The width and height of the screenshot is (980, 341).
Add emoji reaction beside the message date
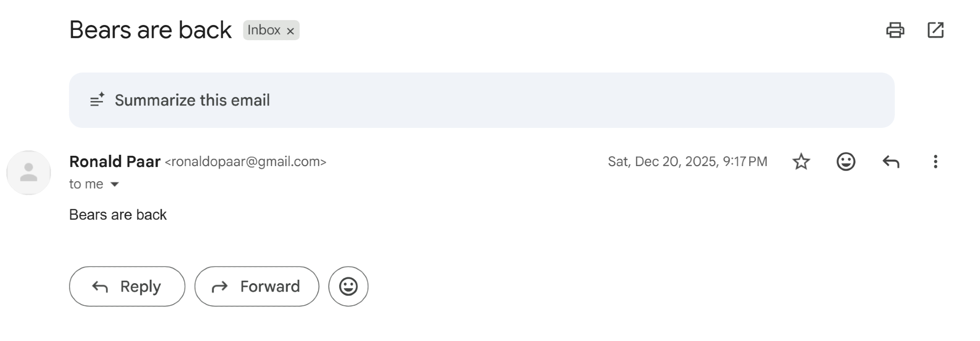(x=846, y=162)
